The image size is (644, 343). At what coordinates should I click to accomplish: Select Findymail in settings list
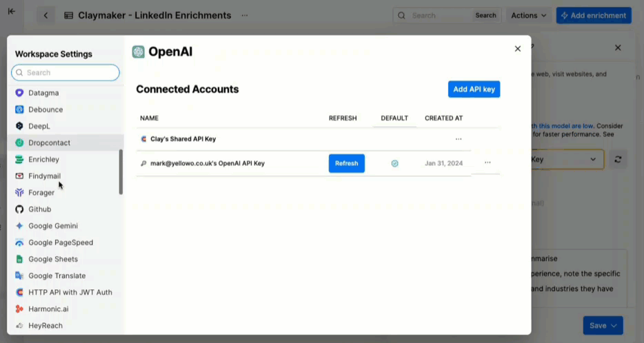point(66,176)
